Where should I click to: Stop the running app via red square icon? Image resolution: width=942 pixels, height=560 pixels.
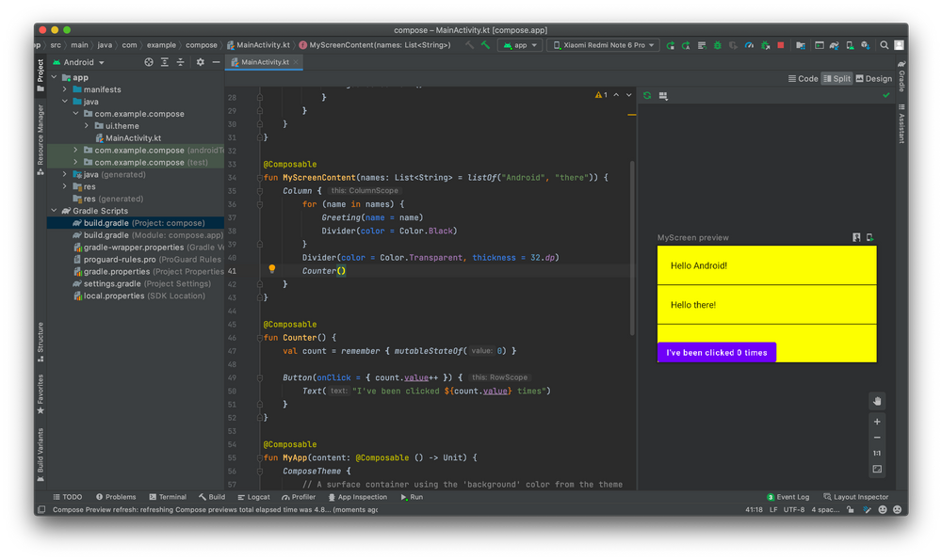coord(781,44)
